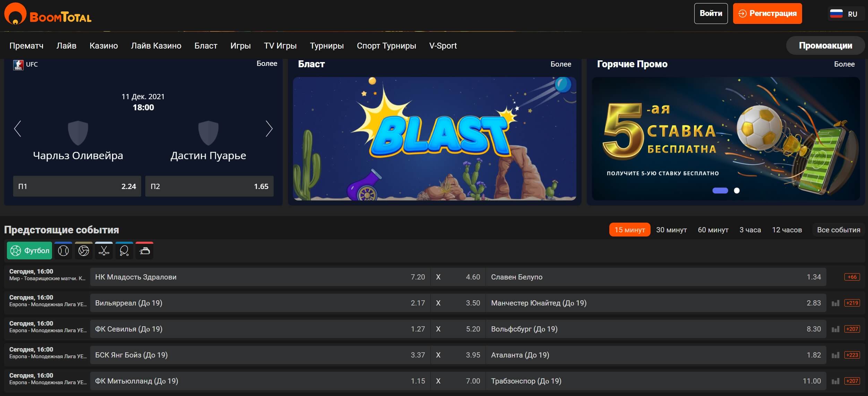
Task: Select the Футбол sport filter
Action: pos(29,251)
